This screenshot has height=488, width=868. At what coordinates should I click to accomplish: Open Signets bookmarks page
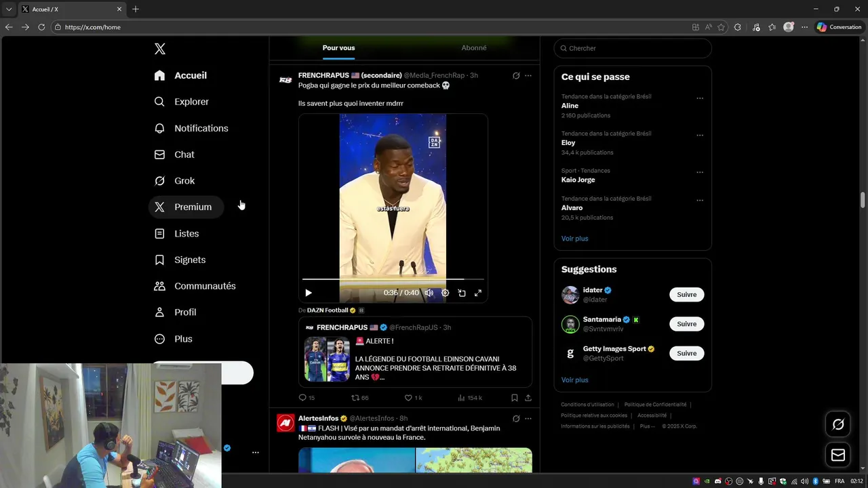click(180, 260)
